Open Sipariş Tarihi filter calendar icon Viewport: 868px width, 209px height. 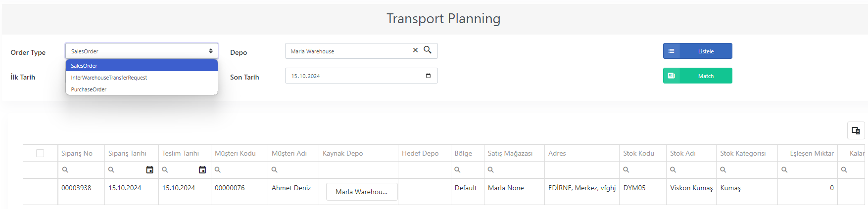coord(149,170)
